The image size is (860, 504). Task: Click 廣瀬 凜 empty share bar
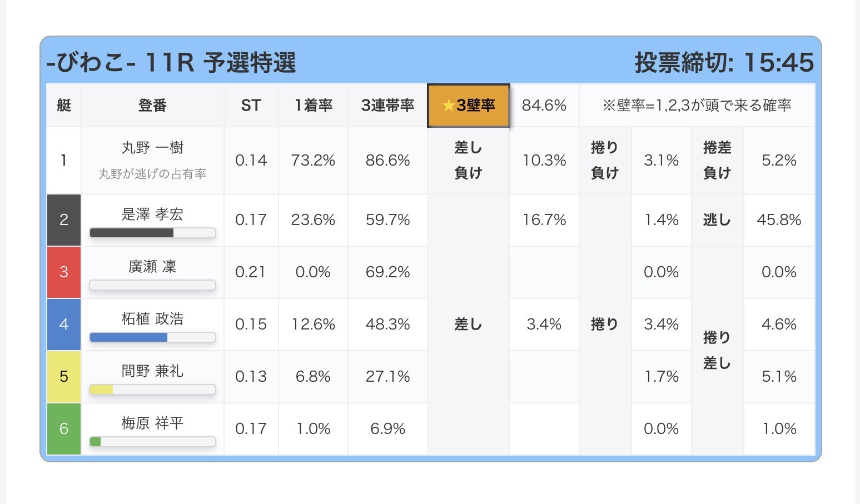pyautogui.click(x=152, y=285)
